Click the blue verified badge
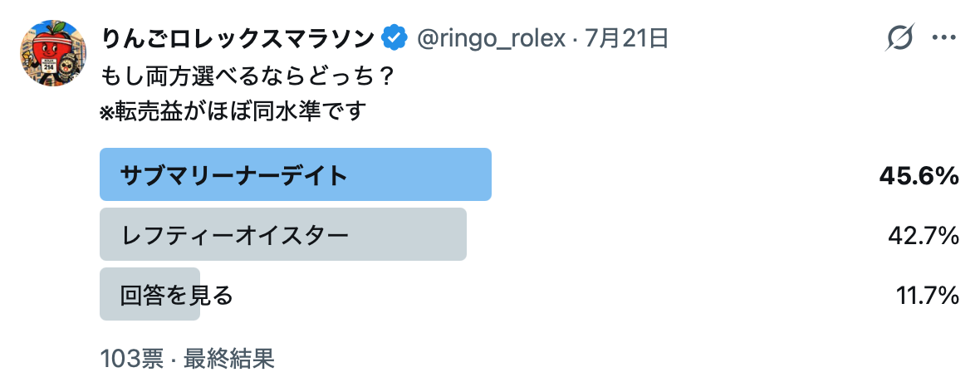 [394, 39]
